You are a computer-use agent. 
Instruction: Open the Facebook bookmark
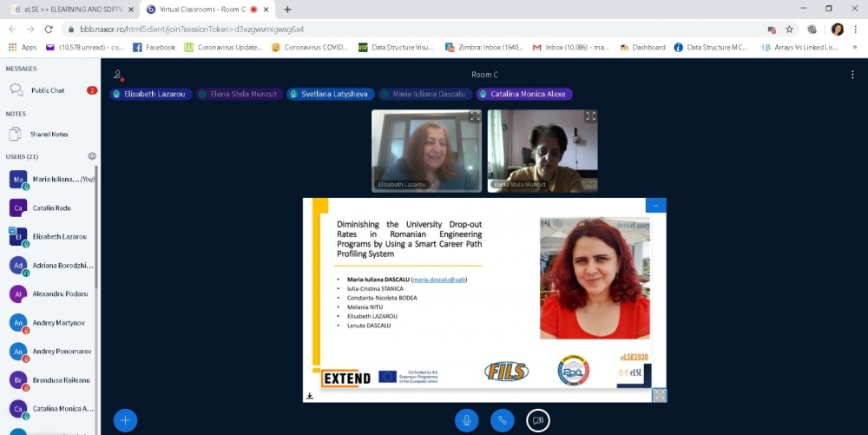coord(154,48)
